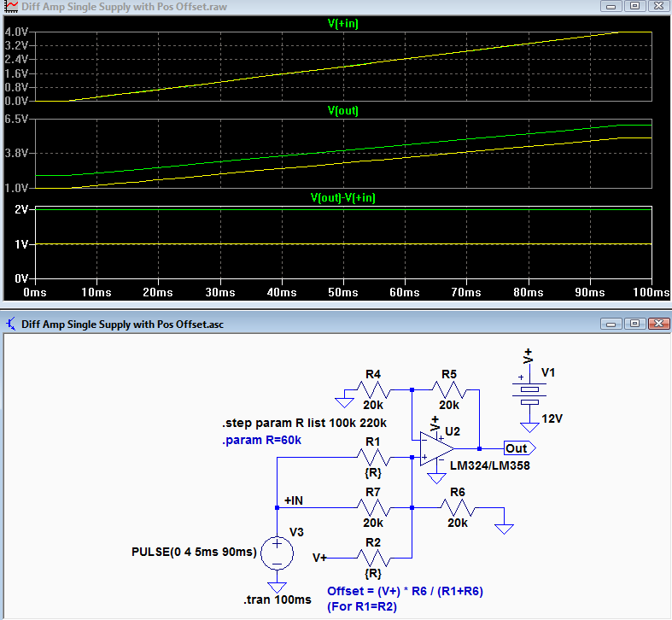Viewport: 672px width, 620px height.
Task: Click the .param R=60k comment text
Action: click(261, 440)
